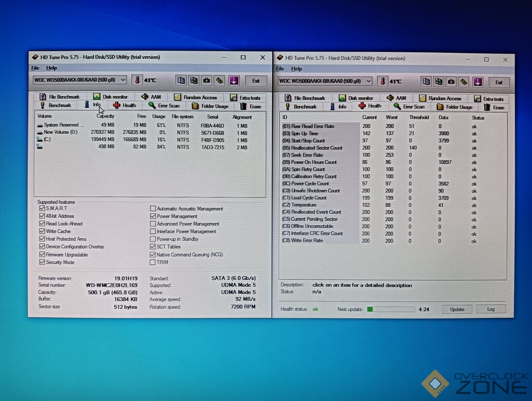The image size is (532, 401).
Task: Open Folder Usage tab in left window
Action: (x=210, y=106)
